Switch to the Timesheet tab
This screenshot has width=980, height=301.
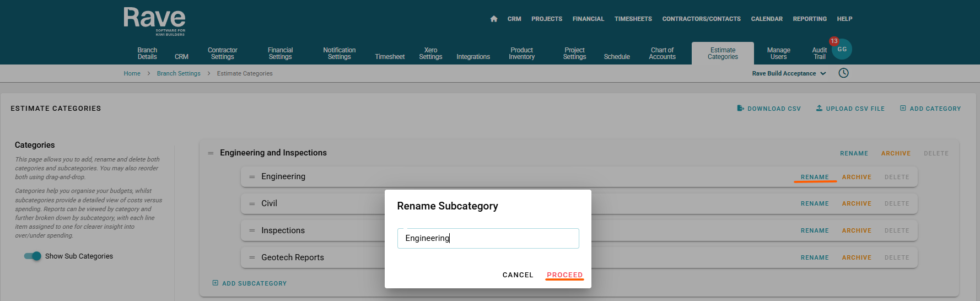(x=390, y=57)
